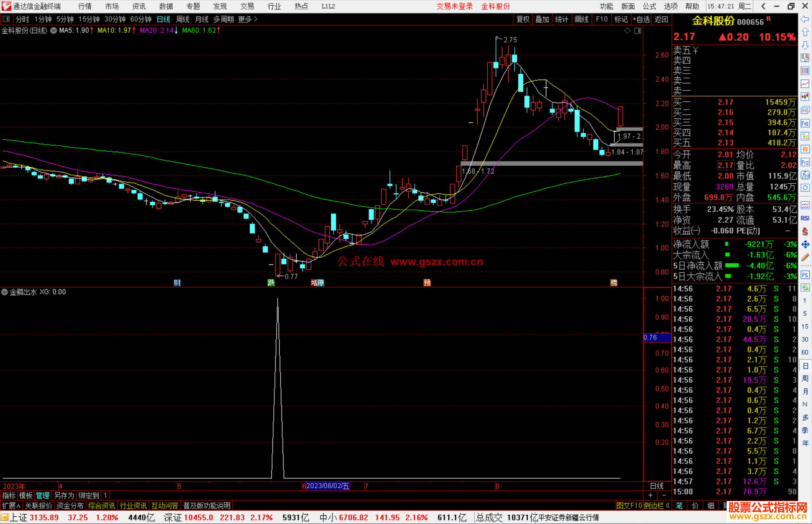Click the +自选 add favorite button

(x=641, y=19)
